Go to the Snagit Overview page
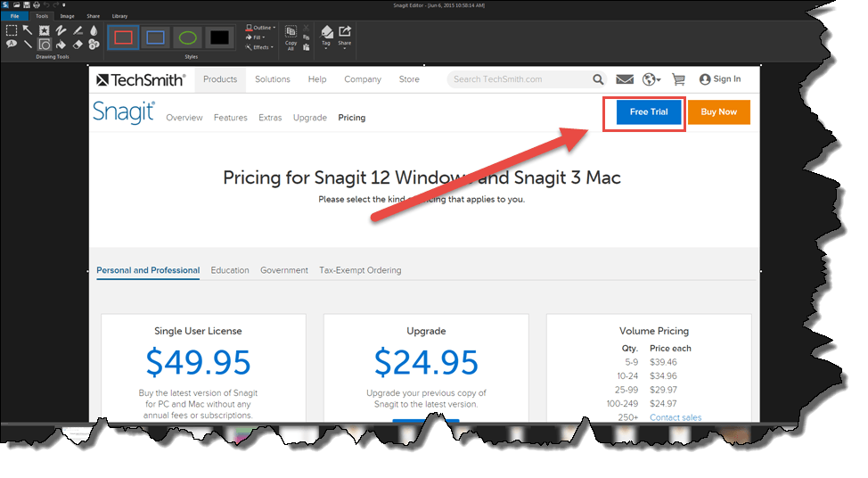868x478 pixels. (x=184, y=118)
